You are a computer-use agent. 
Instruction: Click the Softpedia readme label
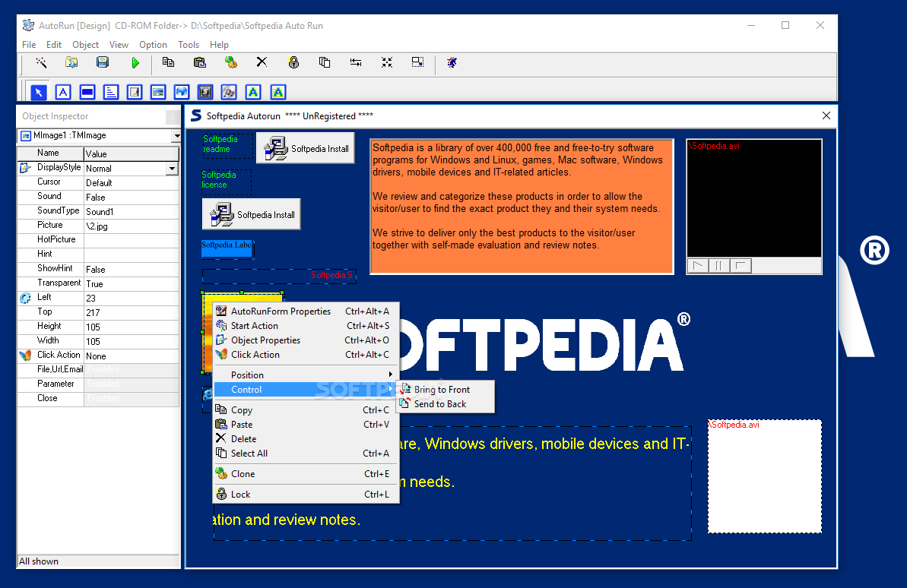pos(227,144)
